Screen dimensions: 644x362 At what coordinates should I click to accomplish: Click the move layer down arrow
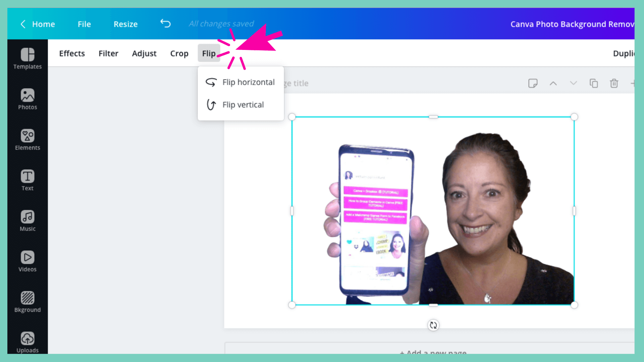click(x=573, y=83)
